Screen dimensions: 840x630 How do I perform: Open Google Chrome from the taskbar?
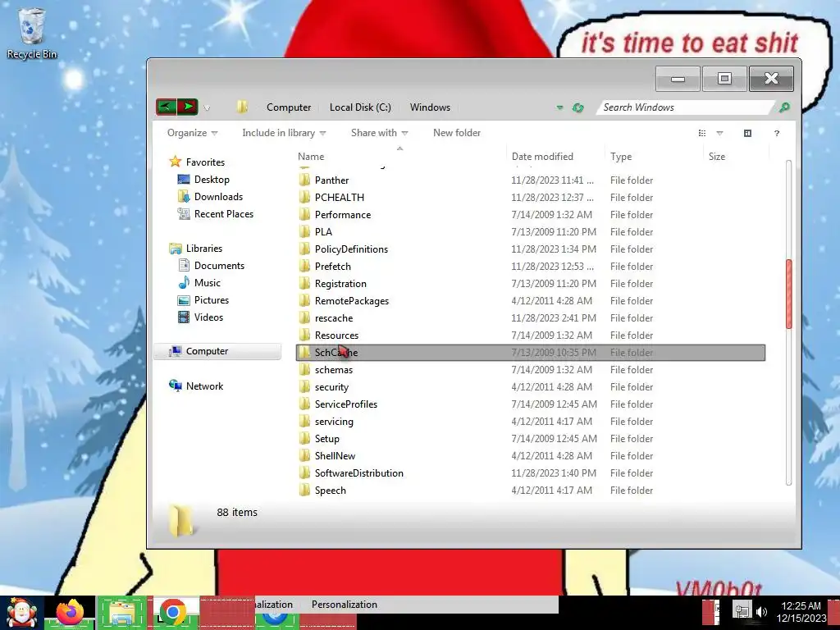coord(172,613)
